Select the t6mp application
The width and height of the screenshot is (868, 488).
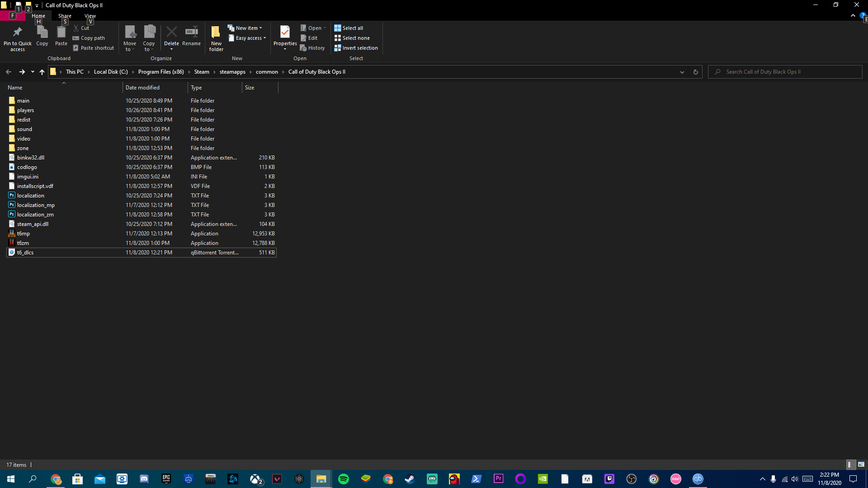(142, 234)
